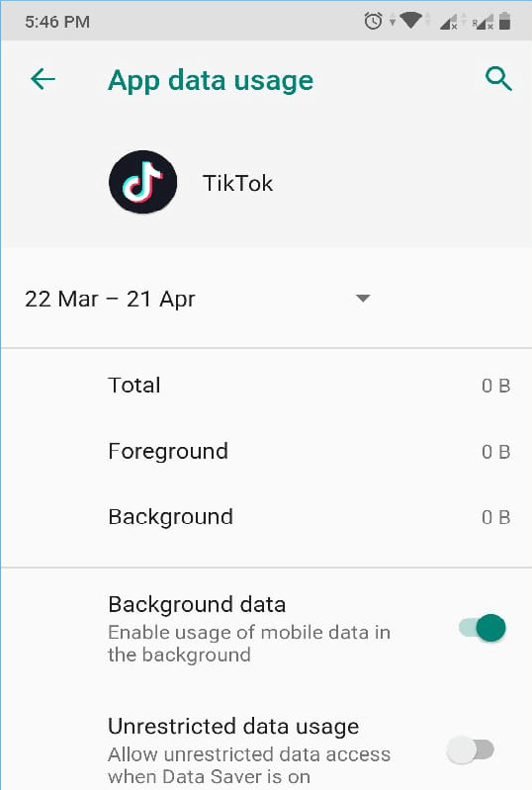Screen dimensions: 532x790
Task: Enable Unrestricted data usage switch
Action: point(470,749)
